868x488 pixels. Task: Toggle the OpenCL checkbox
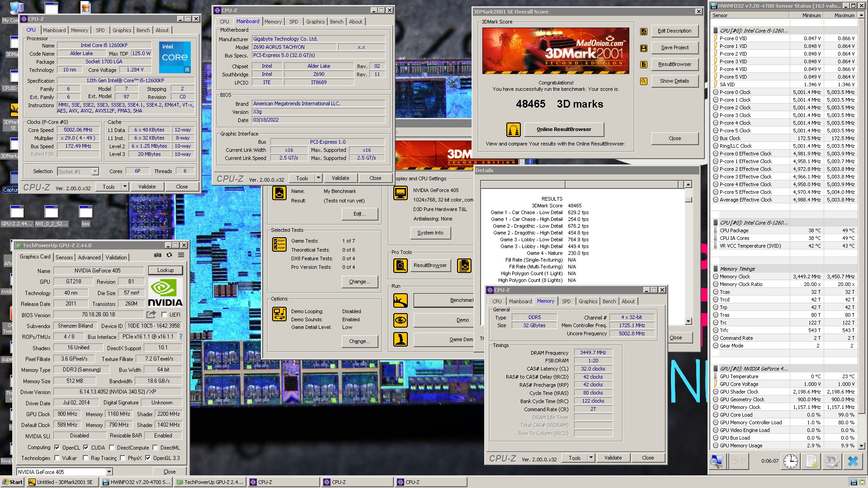tap(57, 448)
